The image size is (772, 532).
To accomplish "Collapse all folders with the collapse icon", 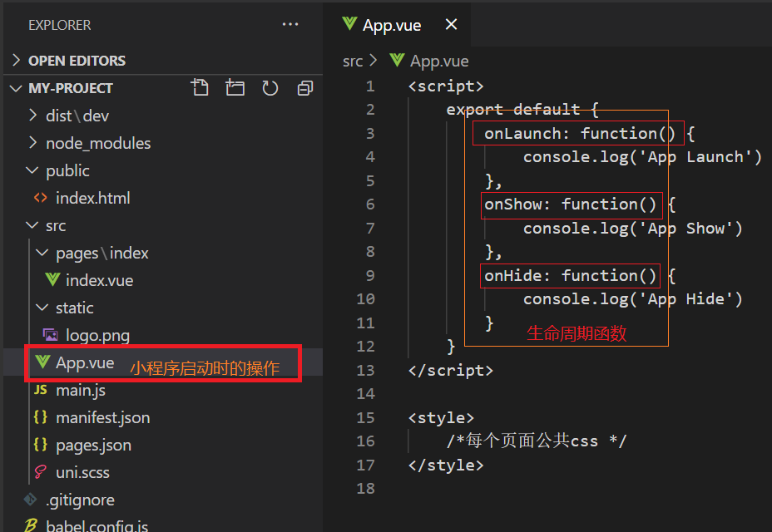I will (x=305, y=88).
